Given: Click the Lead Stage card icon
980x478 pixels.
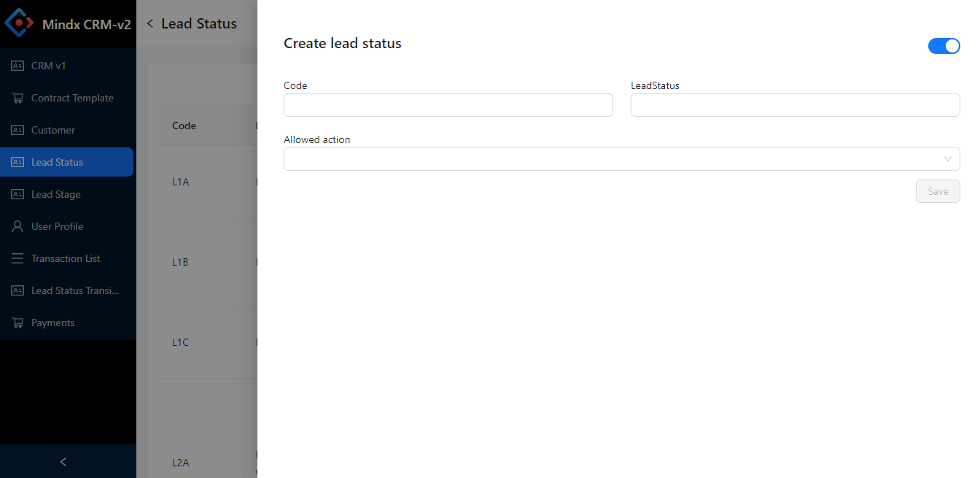Looking at the screenshot, I should coord(17,194).
